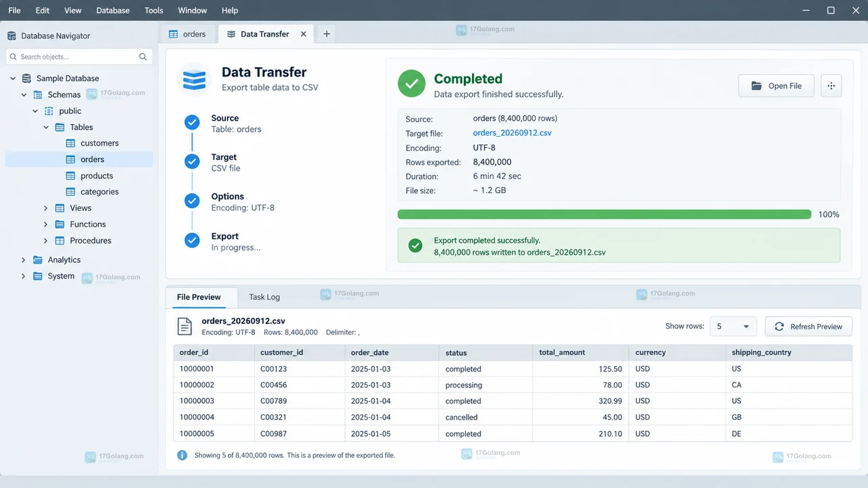Image resolution: width=868 pixels, height=488 pixels.
Task: Click the green Completed checkmark icon
Action: point(411,84)
